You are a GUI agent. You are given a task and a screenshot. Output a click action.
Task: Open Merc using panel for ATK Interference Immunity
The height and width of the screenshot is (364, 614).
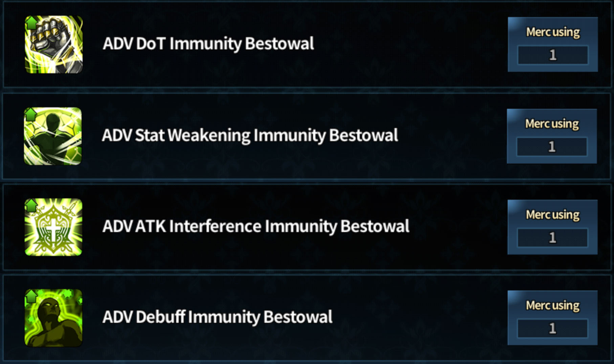(552, 227)
